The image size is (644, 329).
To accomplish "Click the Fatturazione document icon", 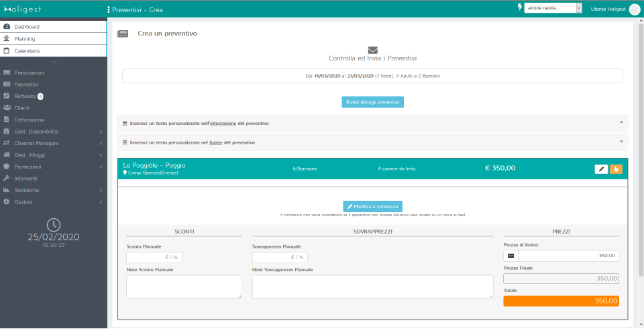I will point(6,120).
